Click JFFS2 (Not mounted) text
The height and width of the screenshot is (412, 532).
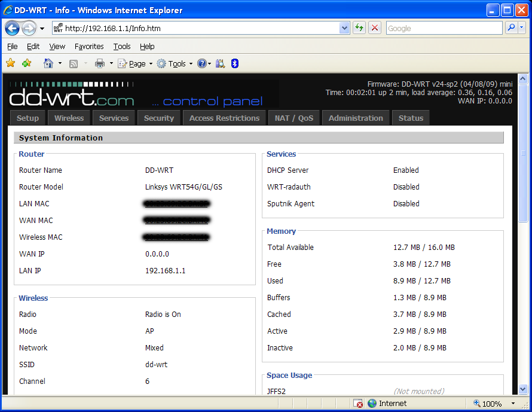tap(418, 391)
